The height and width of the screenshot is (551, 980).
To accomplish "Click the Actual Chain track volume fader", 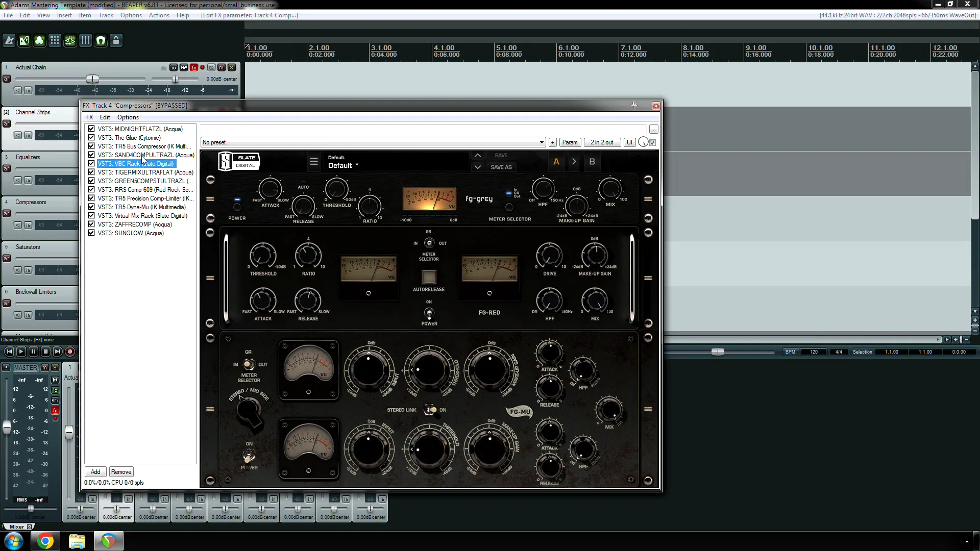I will (x=92, y=79).
